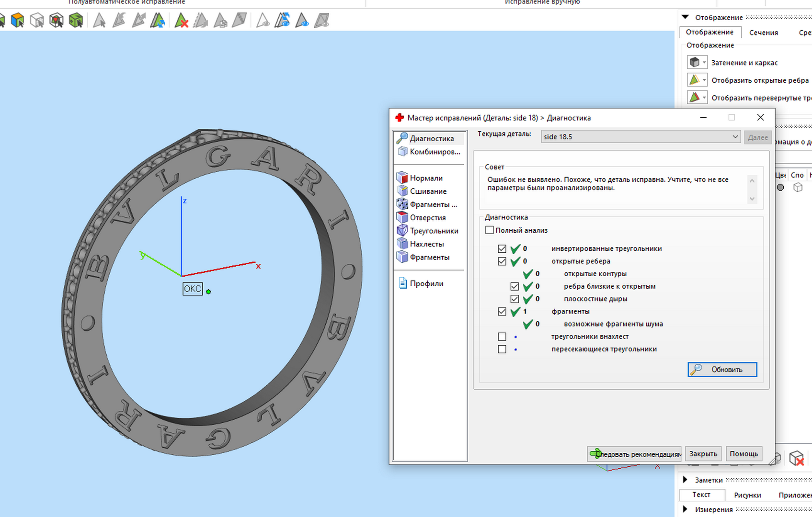Click the grey stitched plane icon
This screenshot has height=517, width=812.
[240, 20]
